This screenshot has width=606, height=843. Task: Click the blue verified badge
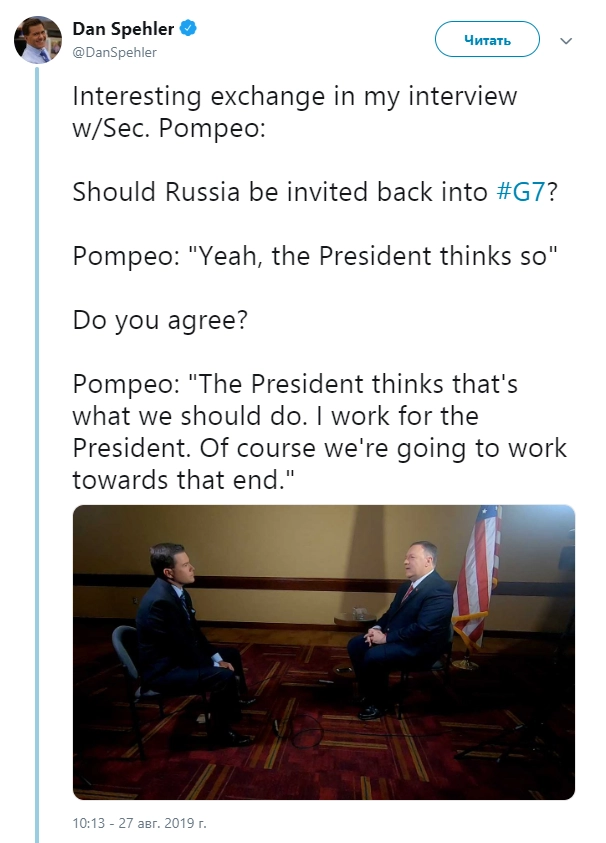tap(187, 29)
